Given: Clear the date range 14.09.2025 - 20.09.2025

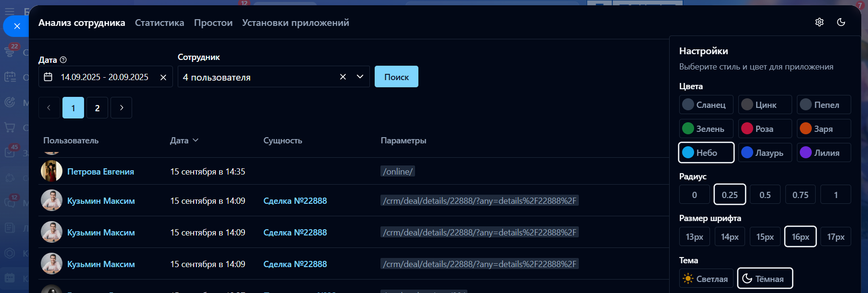Looking at the screenshot, I should [163, 77].
